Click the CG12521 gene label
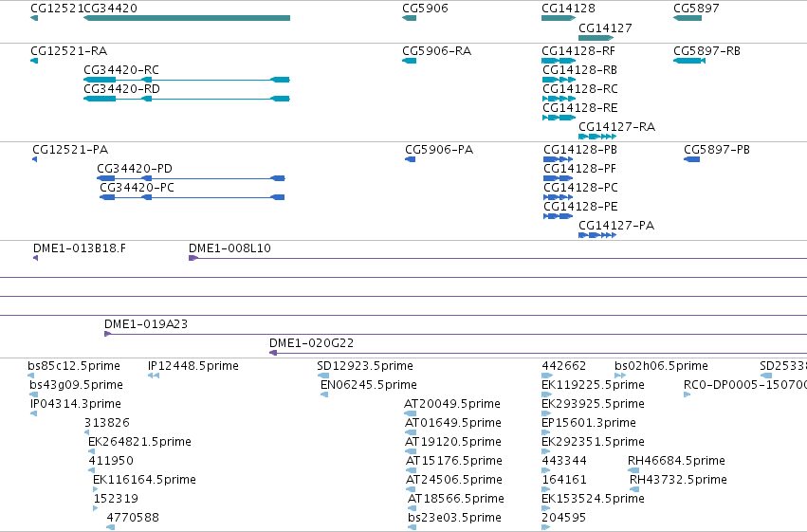The height and width of the screenshot is (532, 807). [x=57, y=9]
